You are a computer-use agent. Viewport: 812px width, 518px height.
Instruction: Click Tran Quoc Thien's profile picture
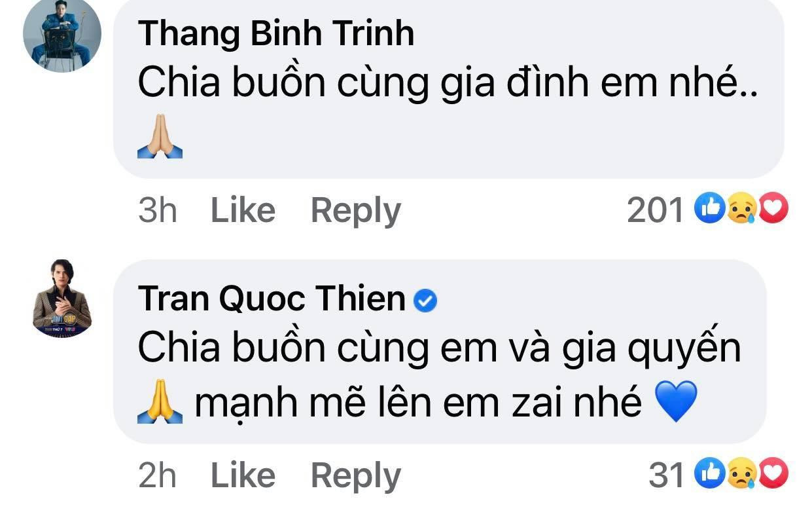(62, 299)
